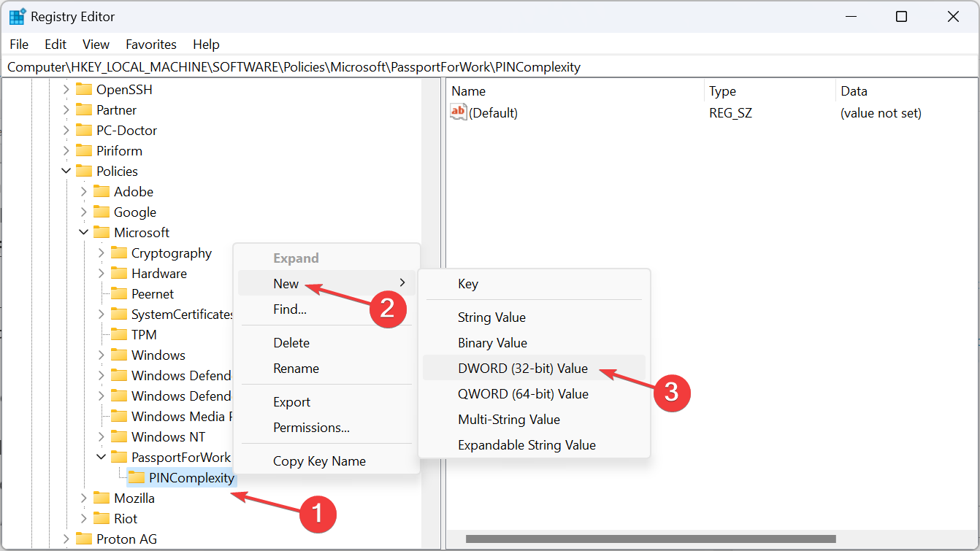Create a new String Value
This screenshot has height=551, width=980.
pos(534,317)
